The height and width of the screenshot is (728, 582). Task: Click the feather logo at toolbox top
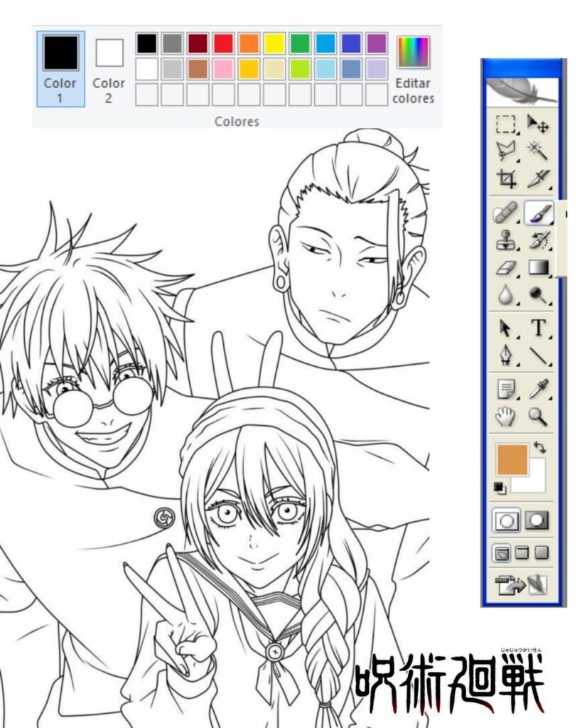(522, 92)
